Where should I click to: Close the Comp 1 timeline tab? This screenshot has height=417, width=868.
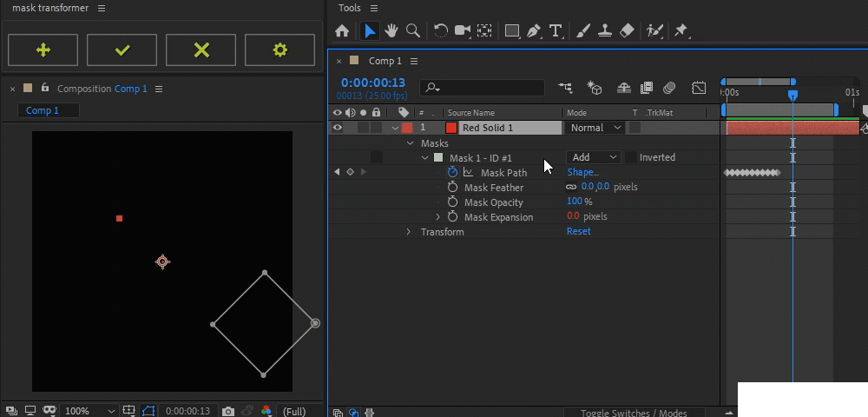339,61
